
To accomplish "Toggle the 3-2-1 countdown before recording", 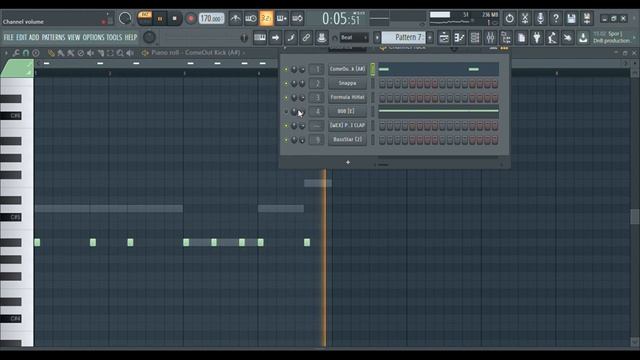I will point(266,18).
